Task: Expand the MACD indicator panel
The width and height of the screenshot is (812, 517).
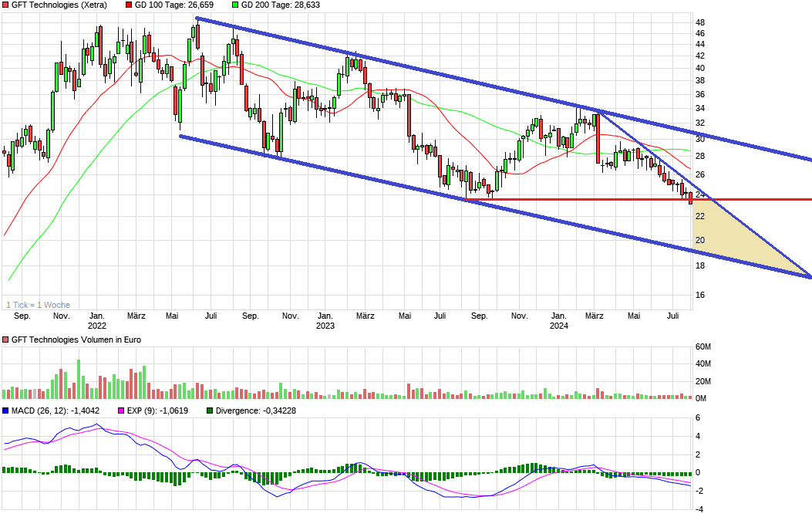Action: click(x=6, y=409)
